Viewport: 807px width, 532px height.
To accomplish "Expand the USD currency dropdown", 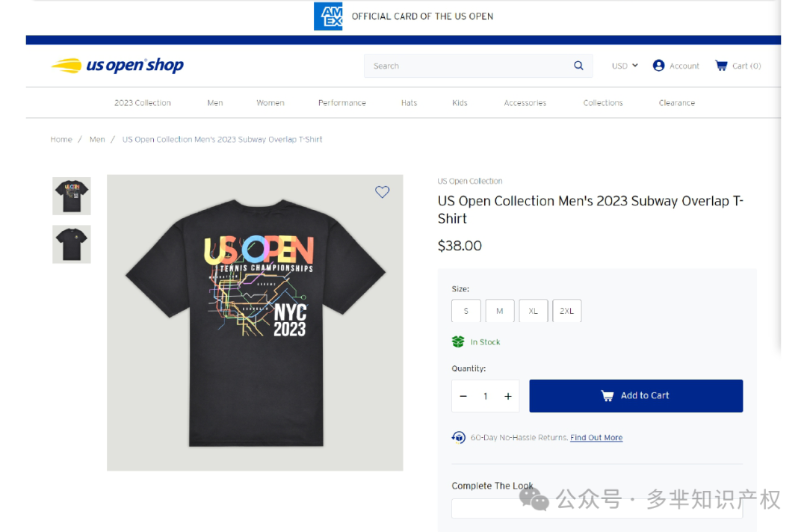I will [625, 66].
